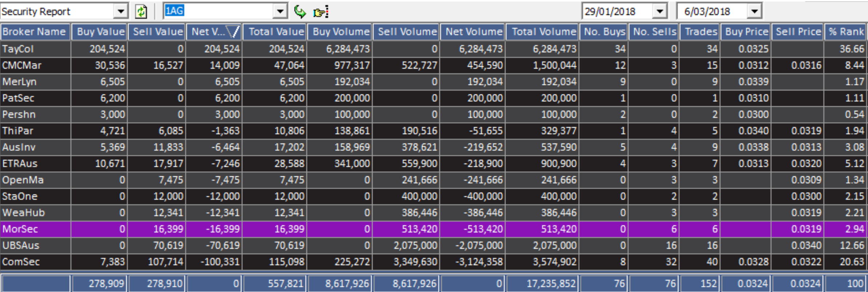Click TayCol % Rank value 36.66
Screen dimensions: 868x292
(852, 49)
